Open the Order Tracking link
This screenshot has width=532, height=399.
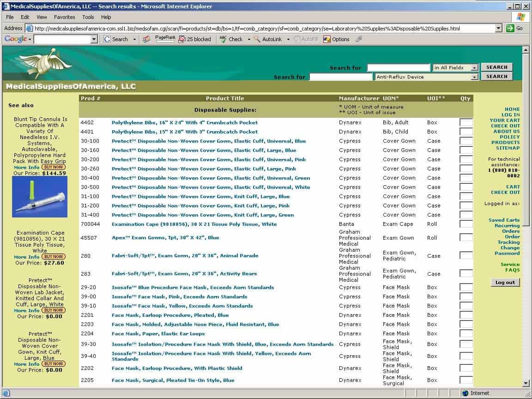tap(509, 240)
